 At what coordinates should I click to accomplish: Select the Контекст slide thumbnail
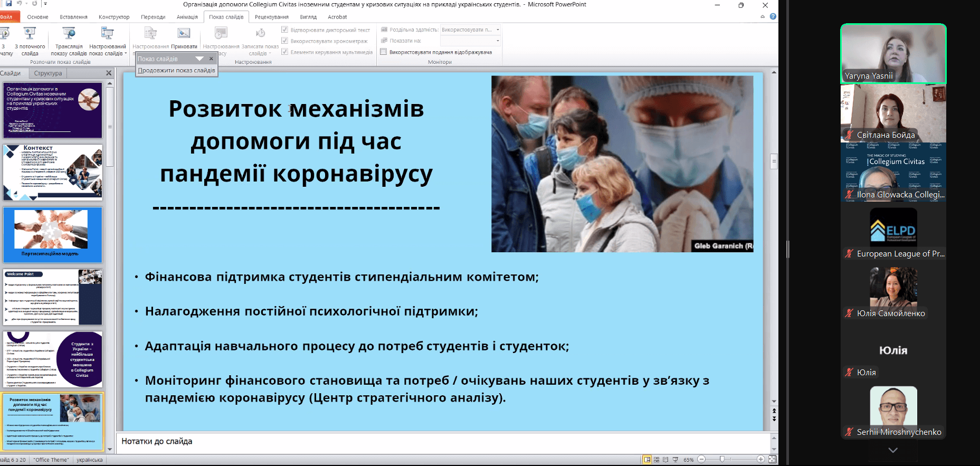53,173
